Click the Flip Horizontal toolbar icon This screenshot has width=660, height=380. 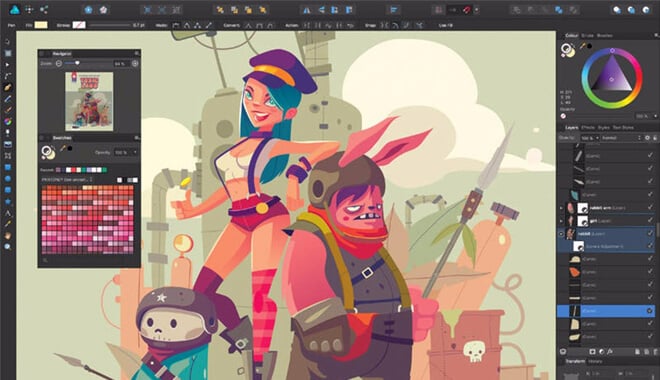coord(306,10)
